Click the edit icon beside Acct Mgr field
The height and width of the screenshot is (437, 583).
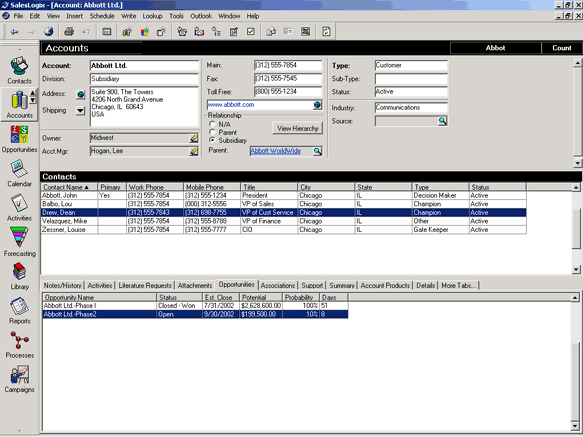pos(193,151)
